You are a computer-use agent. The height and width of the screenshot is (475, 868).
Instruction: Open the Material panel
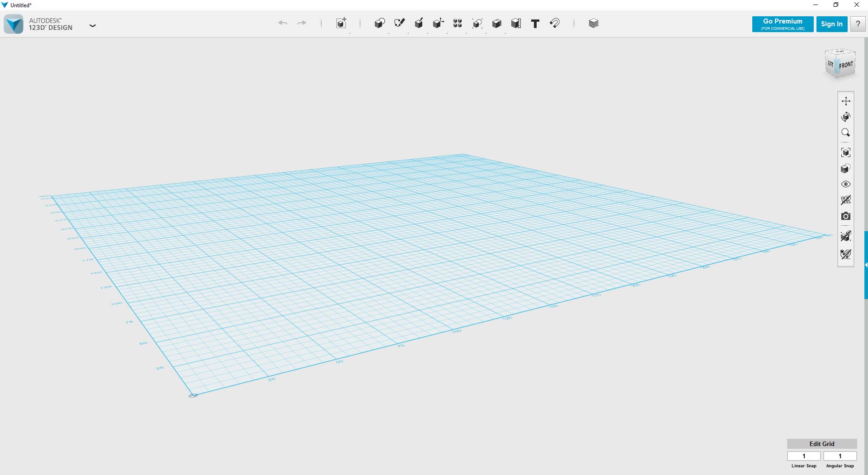click(x=593, y=23)
